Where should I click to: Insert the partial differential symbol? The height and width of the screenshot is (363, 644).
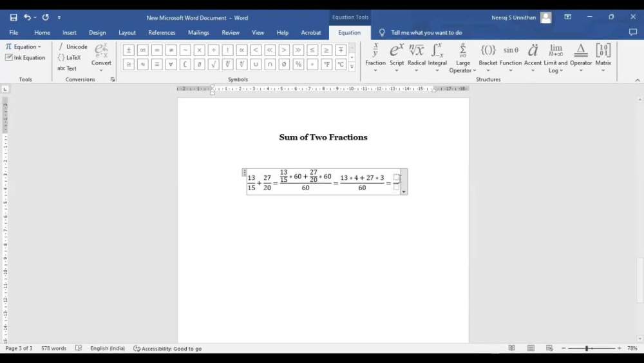pyautogui.click(x=199, y=64)
